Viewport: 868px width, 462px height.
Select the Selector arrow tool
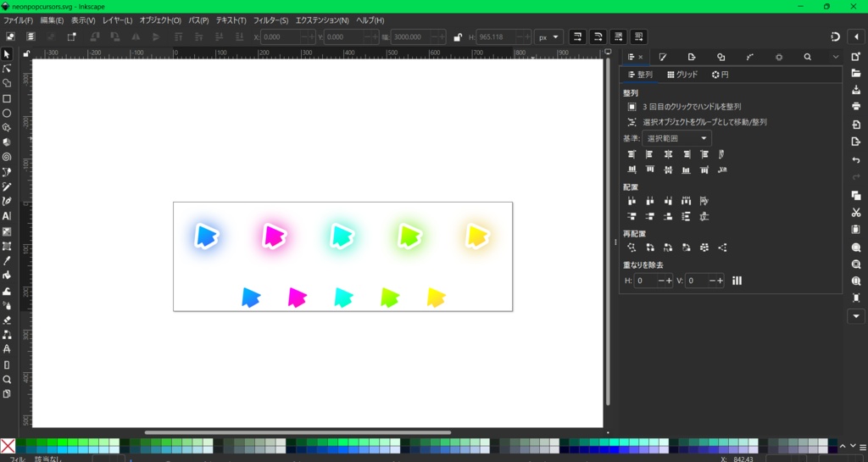7,54
